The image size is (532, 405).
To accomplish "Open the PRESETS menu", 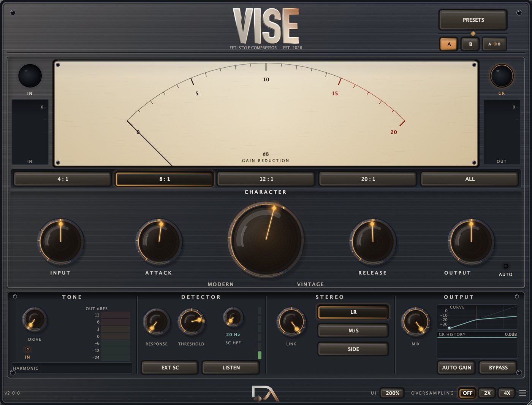I will [473, 20].
